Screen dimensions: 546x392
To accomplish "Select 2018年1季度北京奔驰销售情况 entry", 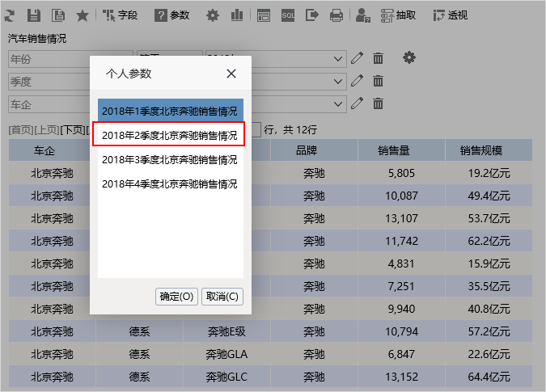I will coord(171,111).
